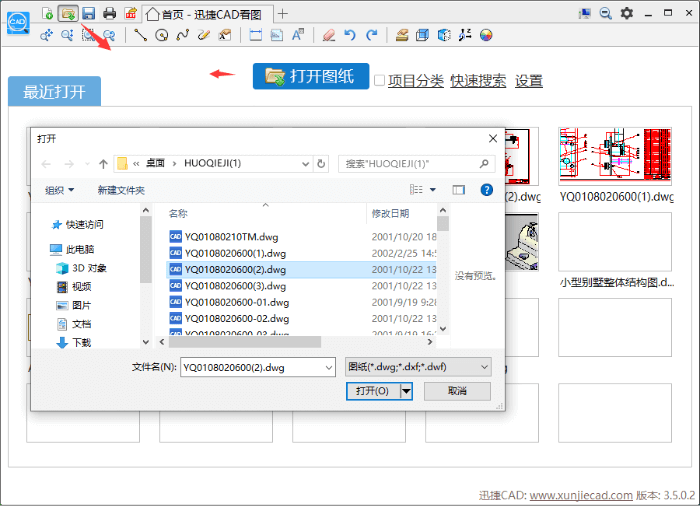This screenshot has height=506, width=700.
Task: Click the 3D box view icon
Action: 422,35
